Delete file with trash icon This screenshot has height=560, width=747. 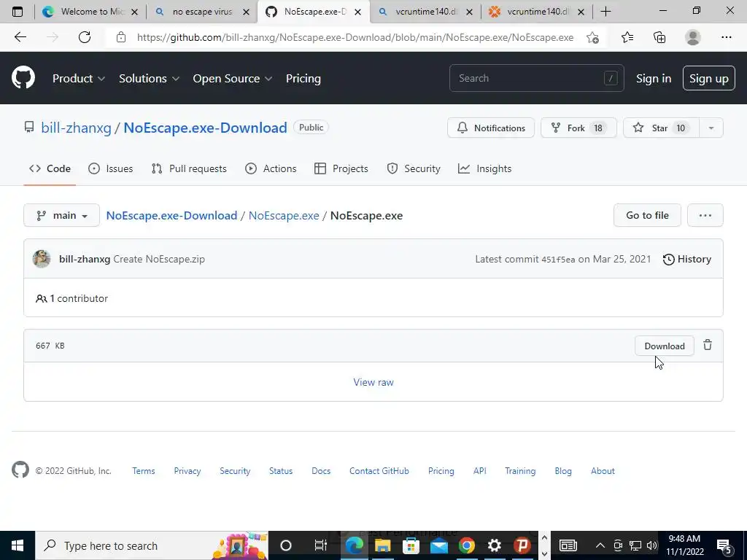pos(708,345)
